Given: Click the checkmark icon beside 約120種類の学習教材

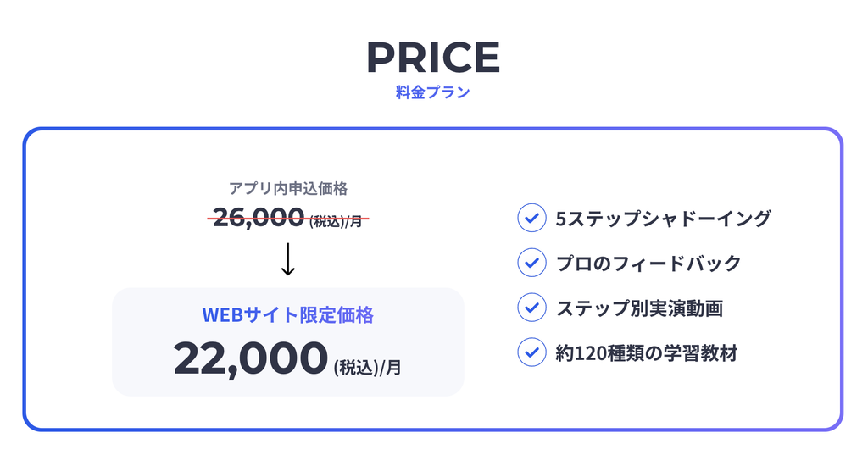Looking at the screenshot, I should pyautogui.click(x=531, y=352).
